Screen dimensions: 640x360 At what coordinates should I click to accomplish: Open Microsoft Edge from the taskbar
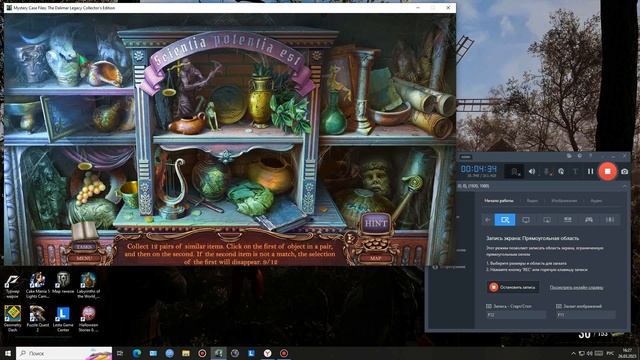tap(137, 353)
